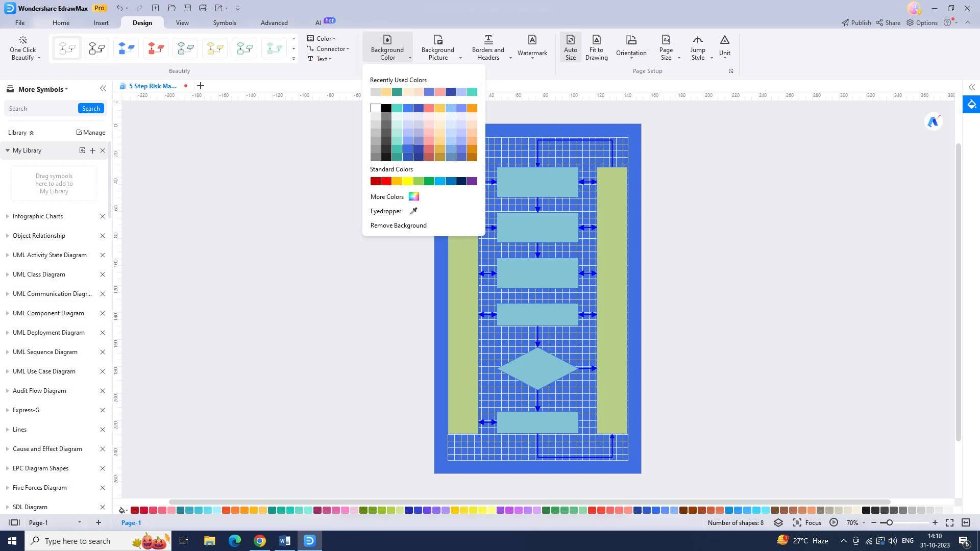Toggle the Eyedropper color picker tool
The image size is (980, 551).
tap(393, 211)
